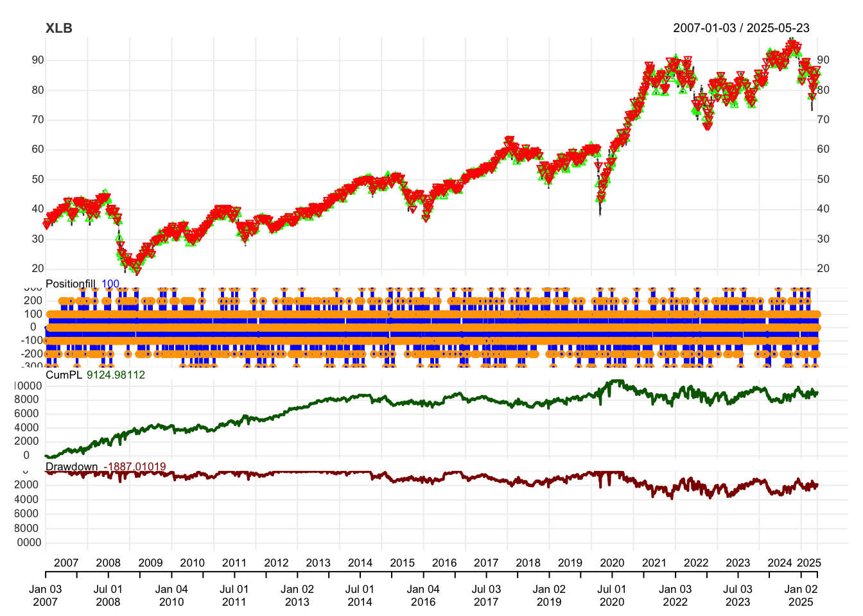The width and height of the screenshot is (863, 616).
Task: Click the 2021 year label on the time axis
Action: coord(654,563)
